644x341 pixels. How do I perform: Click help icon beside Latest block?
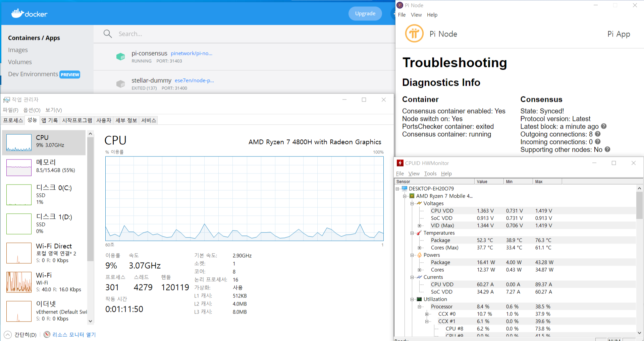[604, 126]
